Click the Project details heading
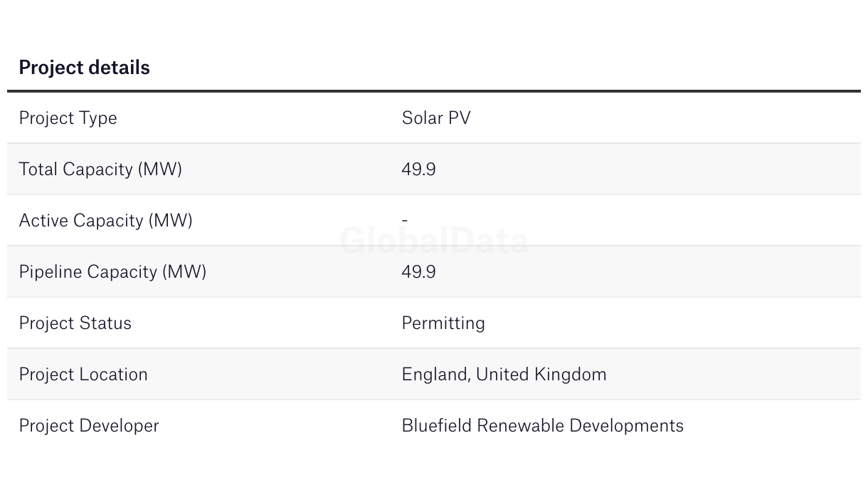 pos(84,68)
